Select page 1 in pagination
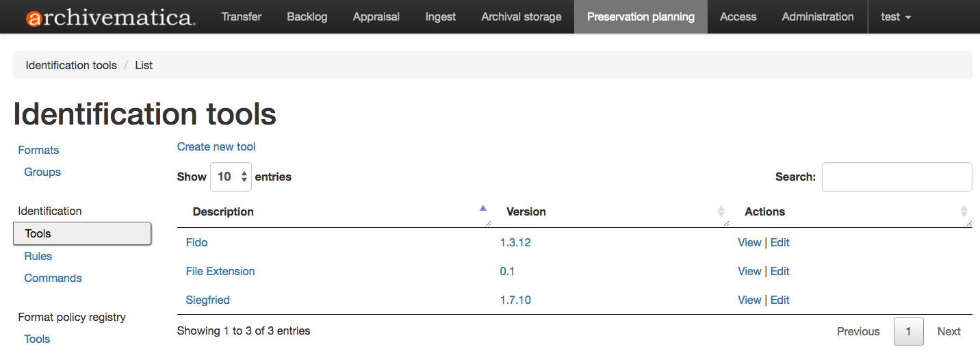The height and width of the screenshot is (362, 980). click(908, 331)
